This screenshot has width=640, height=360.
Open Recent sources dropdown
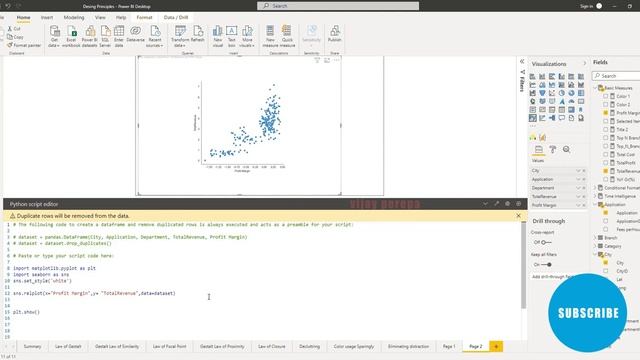155,36
